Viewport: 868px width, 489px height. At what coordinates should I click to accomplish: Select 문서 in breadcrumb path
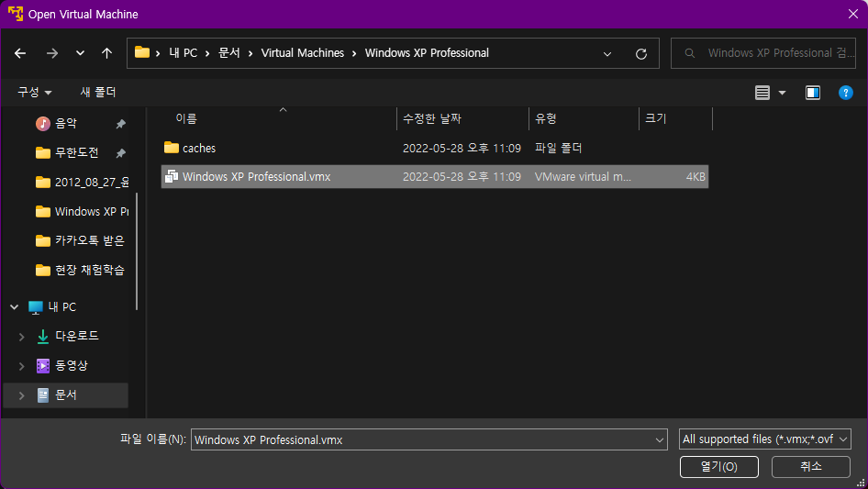coord(229,53)
